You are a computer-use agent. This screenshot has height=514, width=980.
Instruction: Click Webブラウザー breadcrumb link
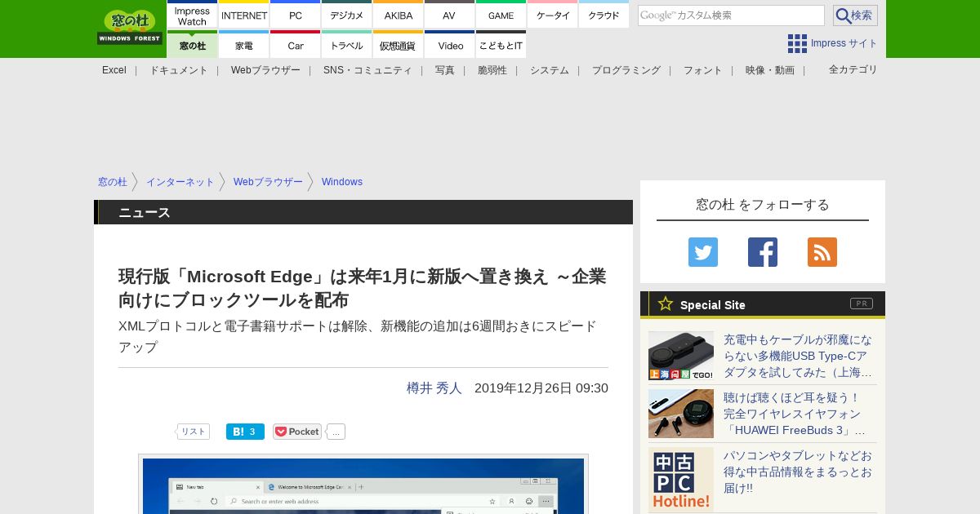tap(268, 182)
